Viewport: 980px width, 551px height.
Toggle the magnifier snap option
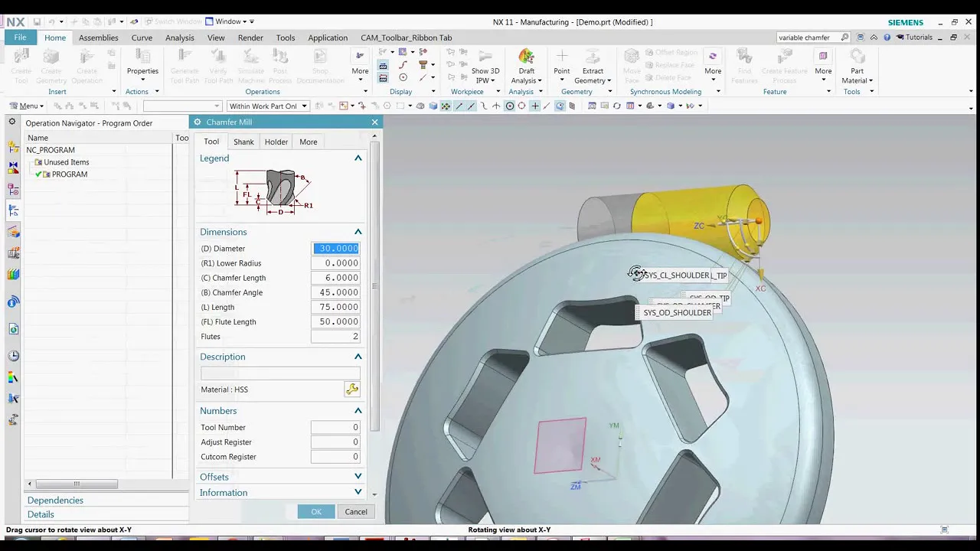click(560, 106)
